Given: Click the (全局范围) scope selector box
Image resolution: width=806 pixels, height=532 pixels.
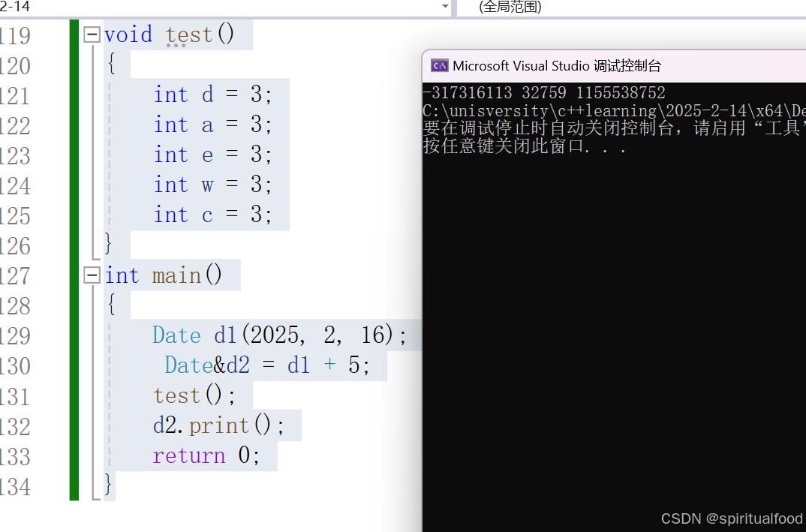Looking at the screenshot, I should pyautogui.click(x=631, y=8).
